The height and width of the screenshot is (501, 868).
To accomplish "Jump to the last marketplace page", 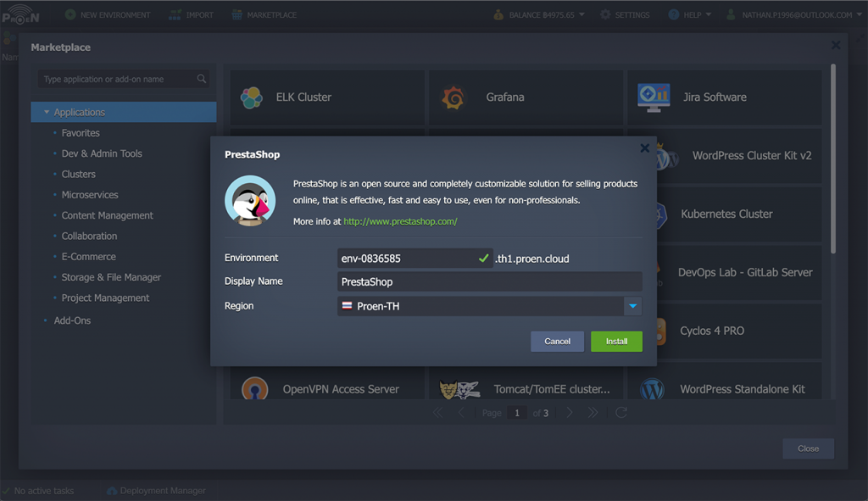I will click(x=593, y=413).
